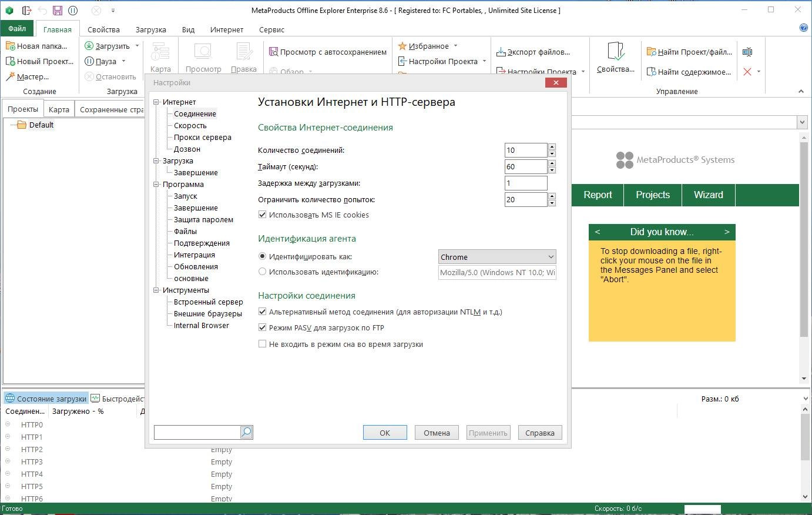Click the pause icon in the quick access toolbar

[73, 11]
